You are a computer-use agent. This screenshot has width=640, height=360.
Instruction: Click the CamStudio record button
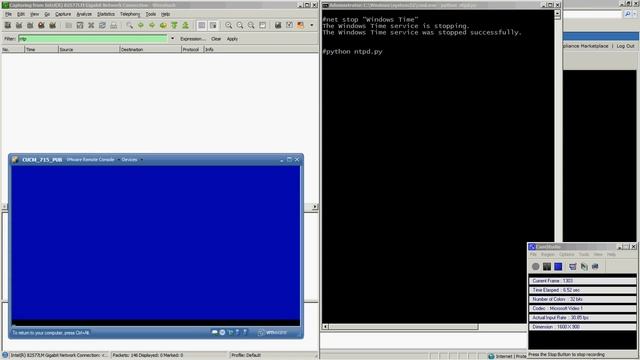coord(536,267)
